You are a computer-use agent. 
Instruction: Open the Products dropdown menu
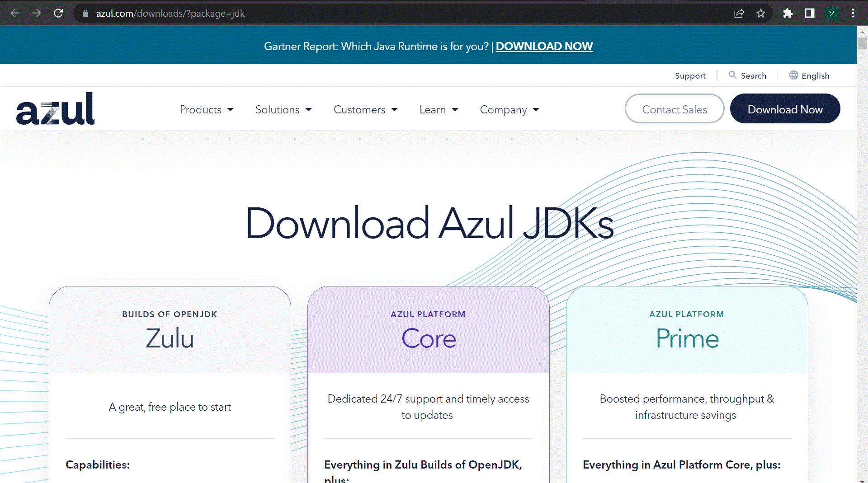pyautogui.click(x=207, y=110)
